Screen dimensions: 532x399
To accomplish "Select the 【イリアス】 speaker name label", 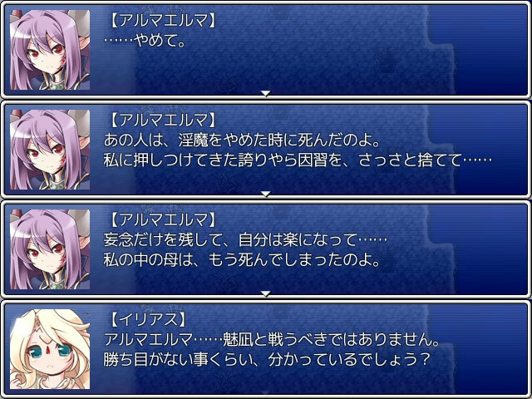I will click(147, 320).
